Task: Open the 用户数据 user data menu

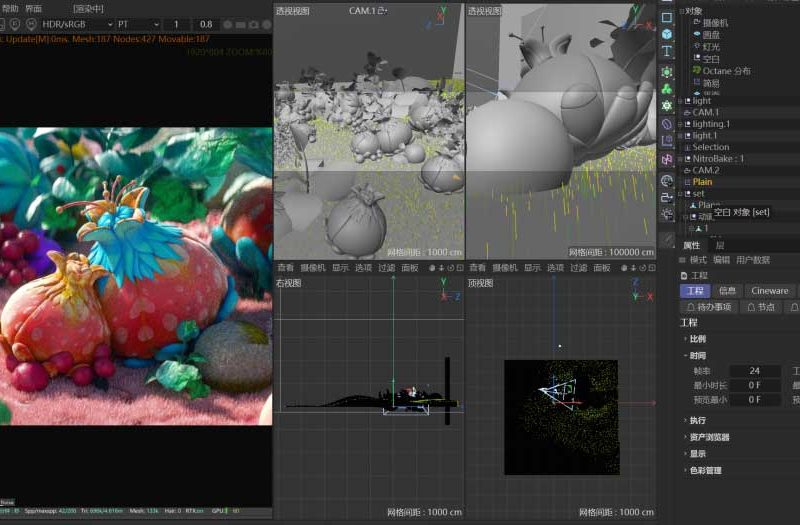Action: tap(753, 260)
